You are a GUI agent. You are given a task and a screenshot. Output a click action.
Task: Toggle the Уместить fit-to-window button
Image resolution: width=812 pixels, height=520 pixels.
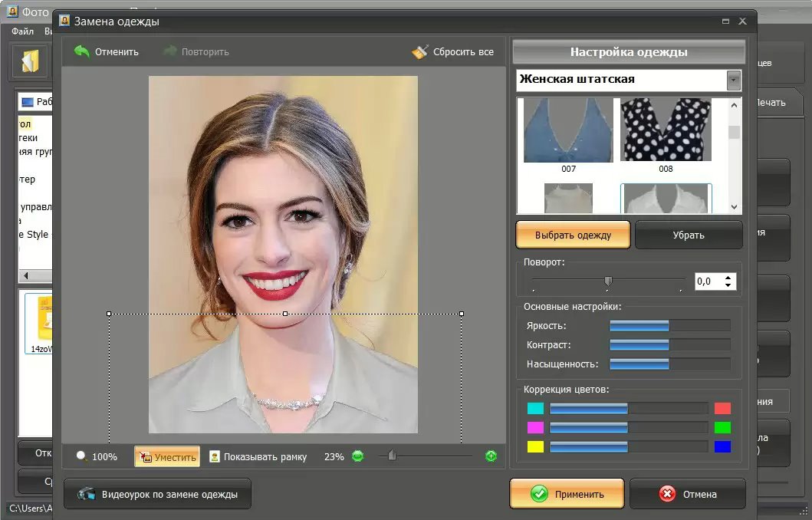[x=167, y=456]
